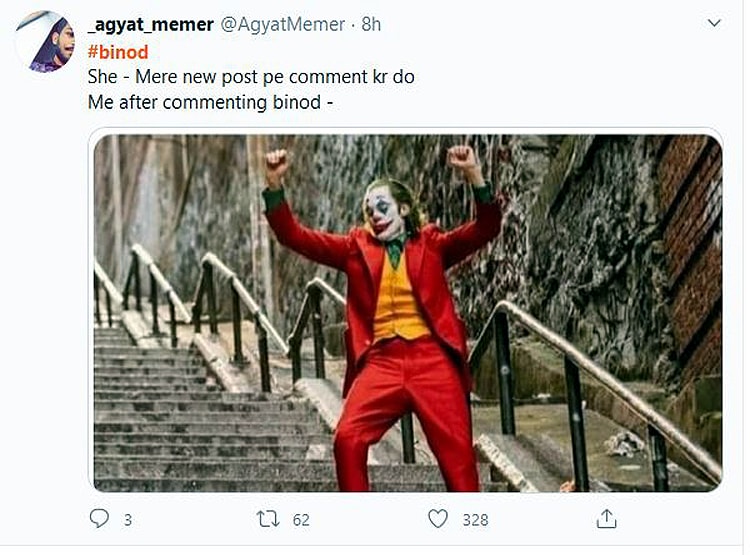Viewport: 750px width, 555px height.
Task: Click the retweet count showing 62
Action: 299,520
